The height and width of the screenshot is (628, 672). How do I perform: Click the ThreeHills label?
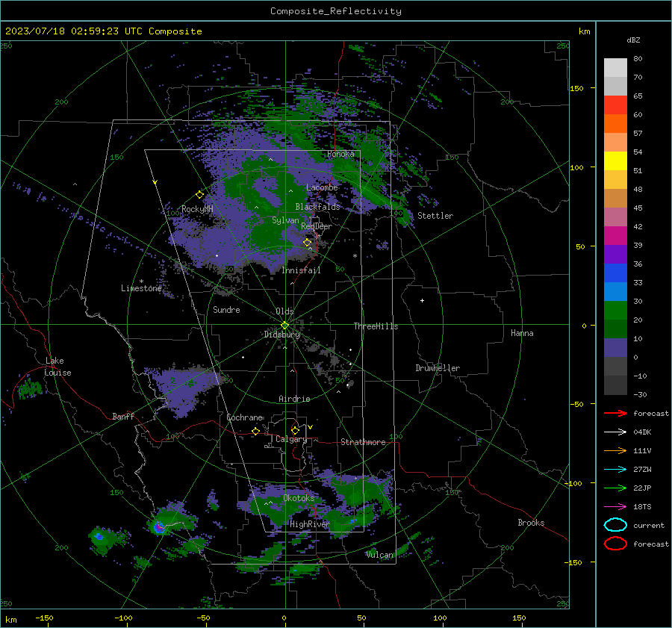coord(376,326)
